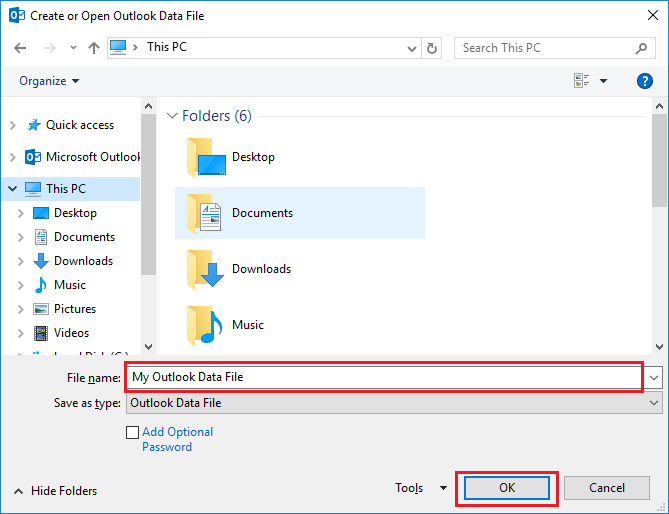Click the Up one level arrow
This screenshot has height=514, width=669.
(x=94, y=48)
